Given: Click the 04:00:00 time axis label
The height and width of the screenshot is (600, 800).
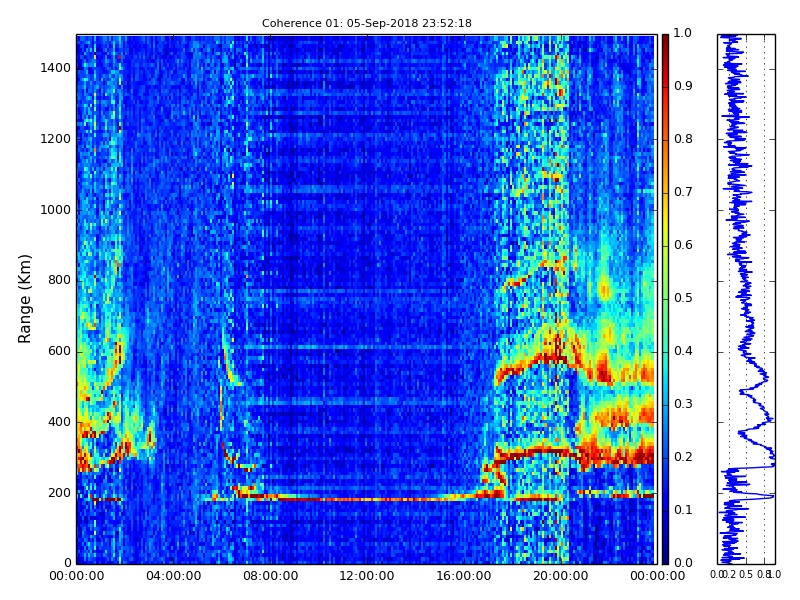Looking at the screenshot, I should coord(173,576).
